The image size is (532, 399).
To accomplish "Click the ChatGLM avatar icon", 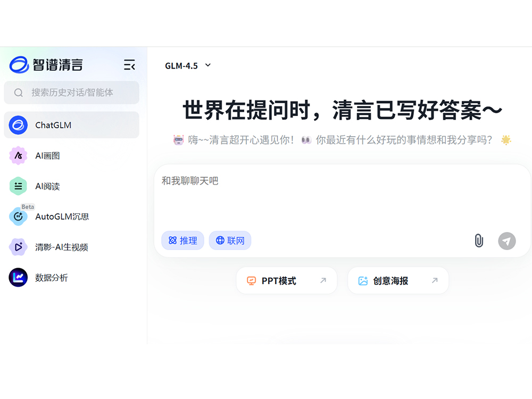I will click(18, 125).
